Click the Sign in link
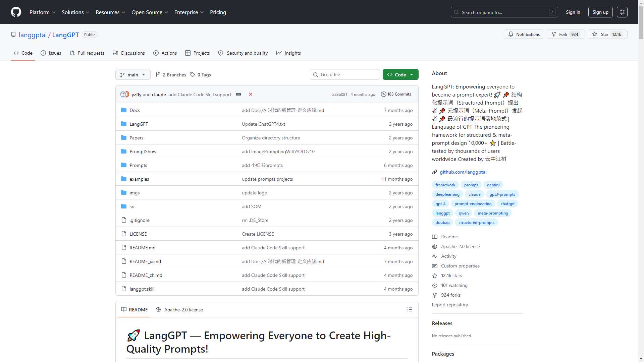The width and height of the screenshot is (644, 362). tap(573, 12)
